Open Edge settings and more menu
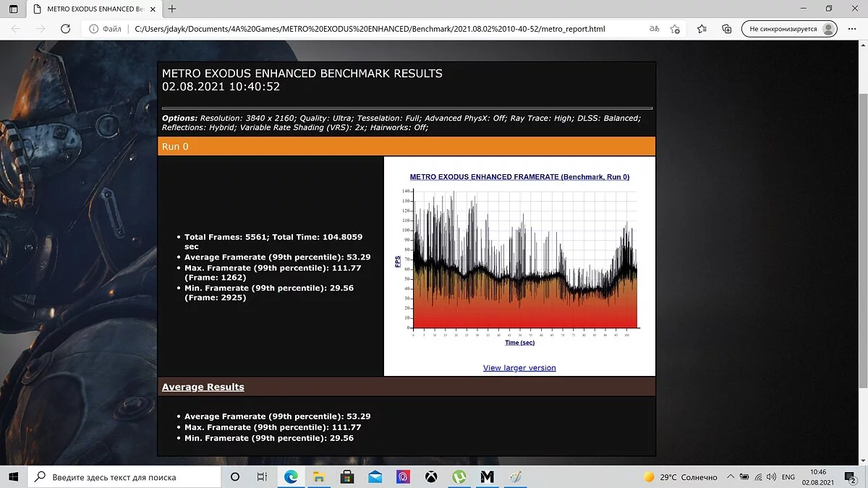This screenshot has width=868, height=488. 853,29
